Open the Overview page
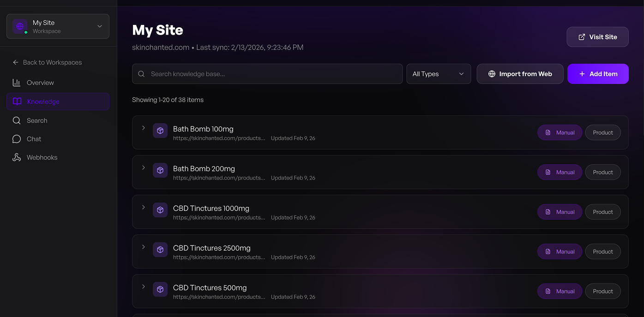Viewport: 644px width, 317px height. pos(40,83)
